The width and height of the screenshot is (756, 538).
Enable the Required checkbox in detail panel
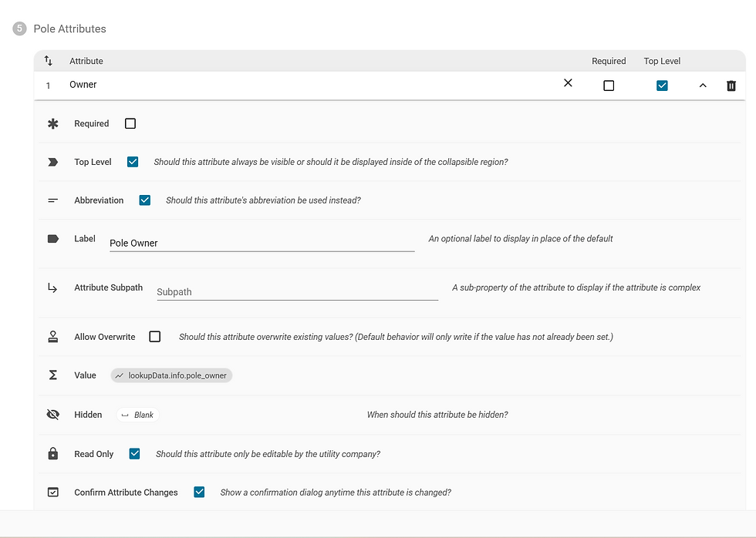point(130,123)
